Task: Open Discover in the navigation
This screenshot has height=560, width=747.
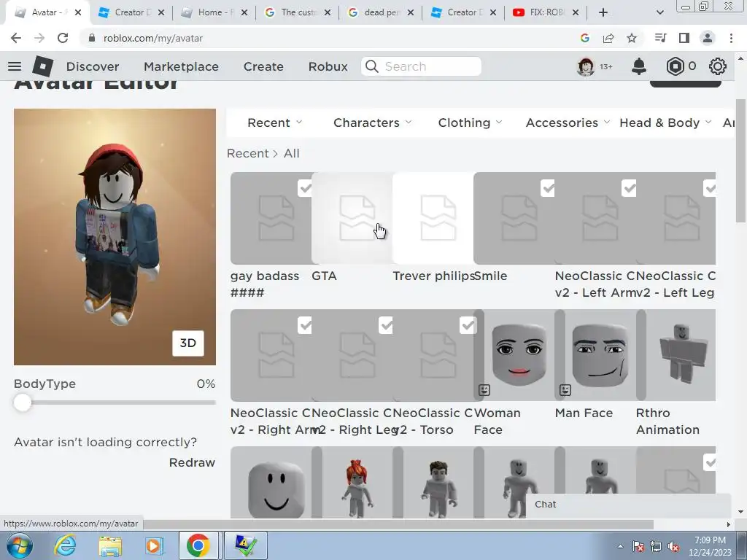Action: tap(93, 66)
